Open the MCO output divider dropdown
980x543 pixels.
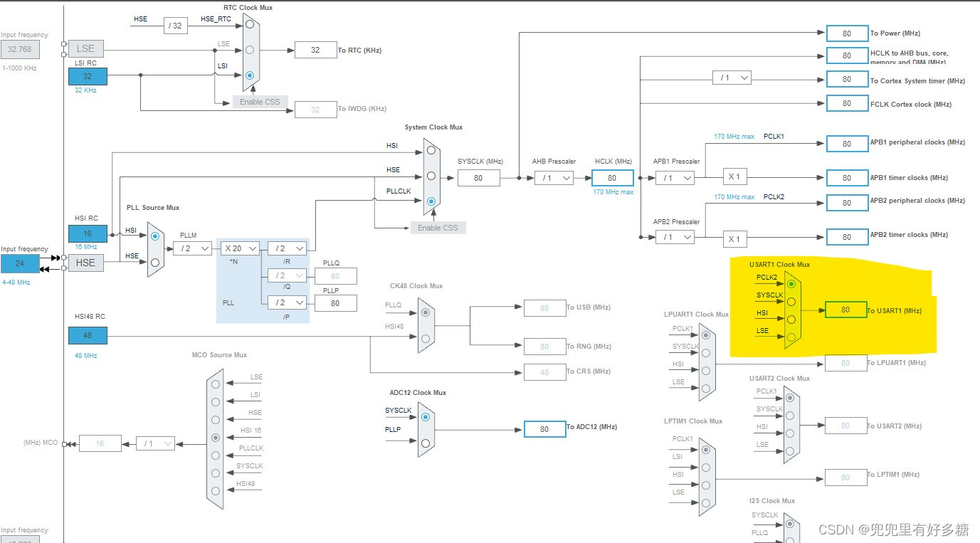click(x=155, y=443)
